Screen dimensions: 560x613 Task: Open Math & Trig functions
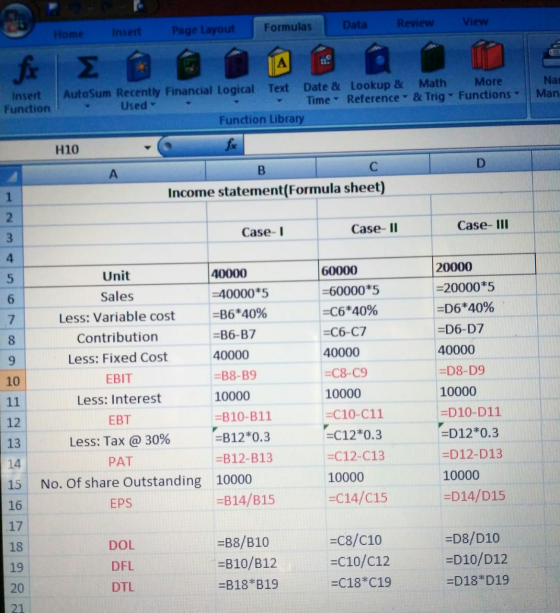coord(433,72)
